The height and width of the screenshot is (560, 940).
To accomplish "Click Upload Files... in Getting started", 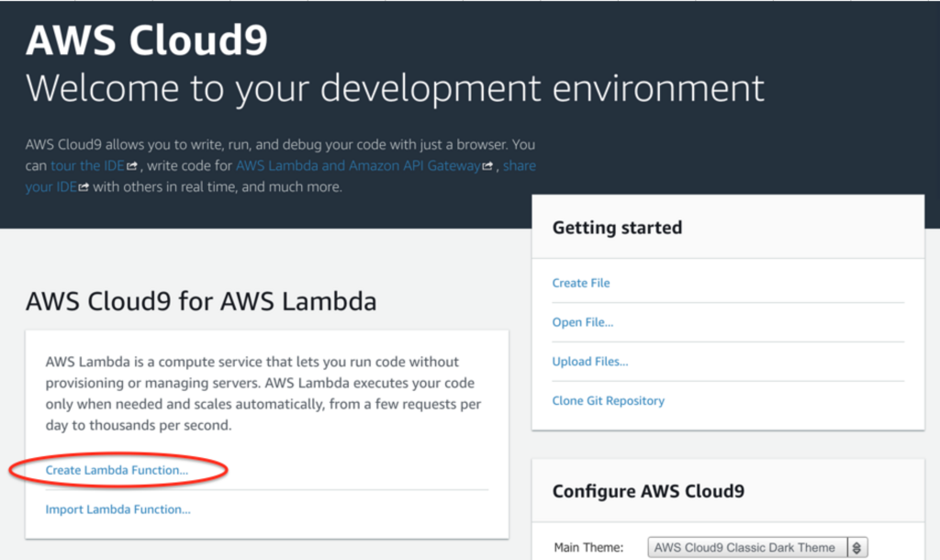I will click(590, 362).
